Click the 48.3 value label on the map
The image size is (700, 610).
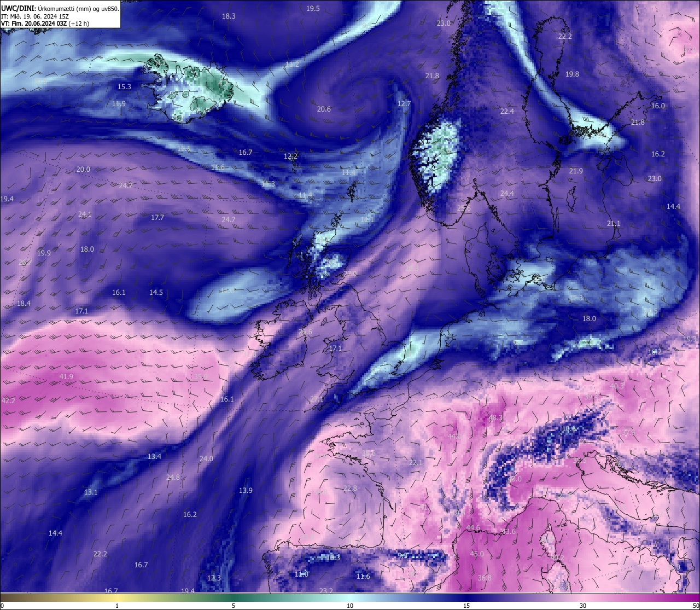point(495,418)
